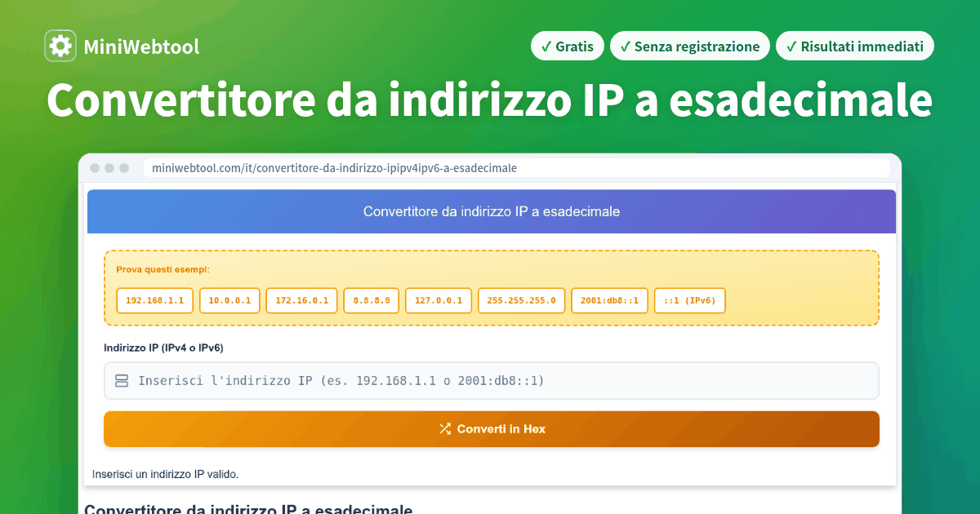Click the Inserisci un indirizzo IP valido message

pyautogui.click(x=165, y=474)
